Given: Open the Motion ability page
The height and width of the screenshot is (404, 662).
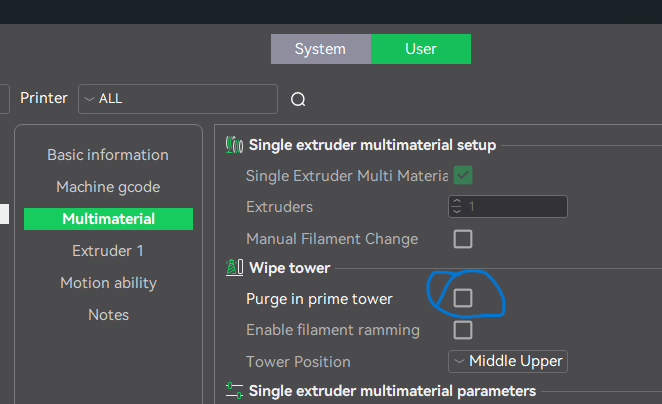Looking at the screenshot, I should click(108, 283).
